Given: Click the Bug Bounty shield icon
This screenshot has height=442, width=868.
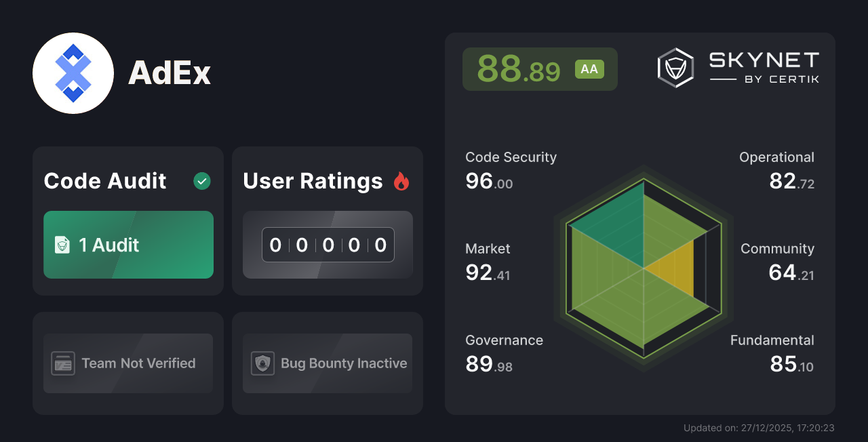Looking at the screenshot, I should point(263,363).
